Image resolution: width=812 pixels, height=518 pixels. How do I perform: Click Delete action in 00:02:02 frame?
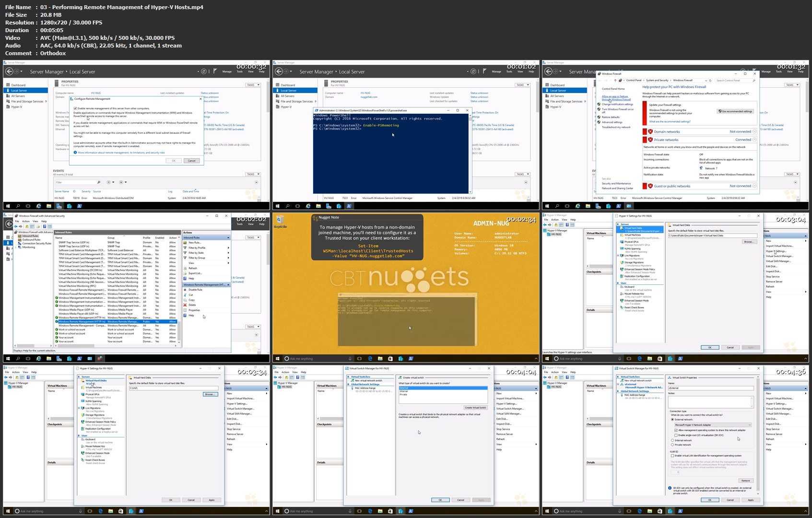tap(192, 305)
